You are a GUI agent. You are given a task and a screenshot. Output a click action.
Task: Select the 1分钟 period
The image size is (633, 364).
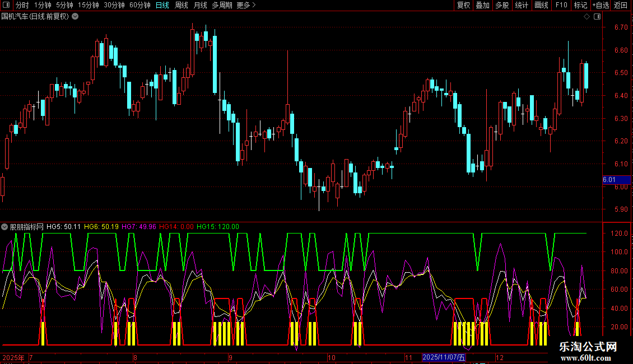pos(43,5)
